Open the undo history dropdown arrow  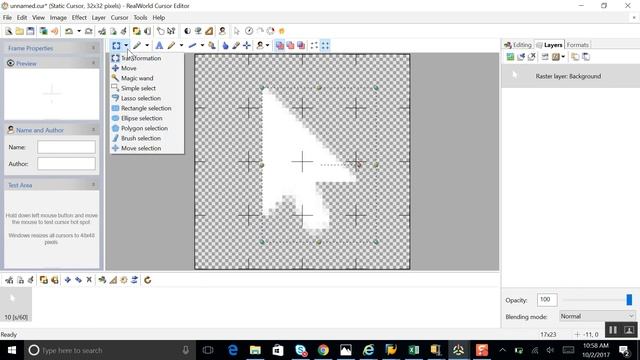click(x=79, y=31)
